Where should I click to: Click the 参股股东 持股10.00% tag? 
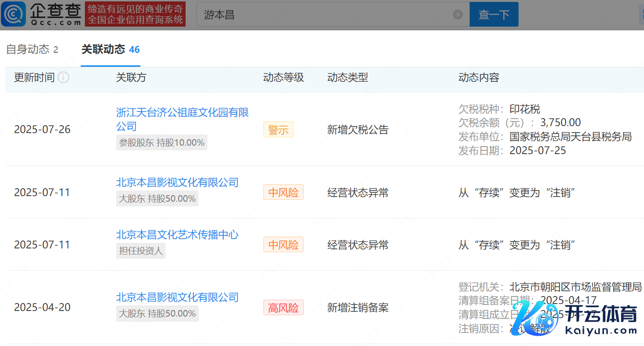[161, 142]
